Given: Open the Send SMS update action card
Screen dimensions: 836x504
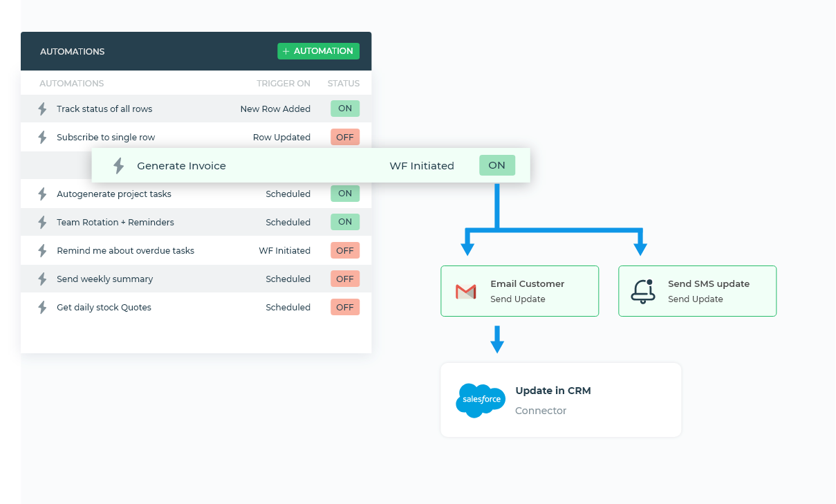Looking at the screenshot, I should [x=697, y=291].
